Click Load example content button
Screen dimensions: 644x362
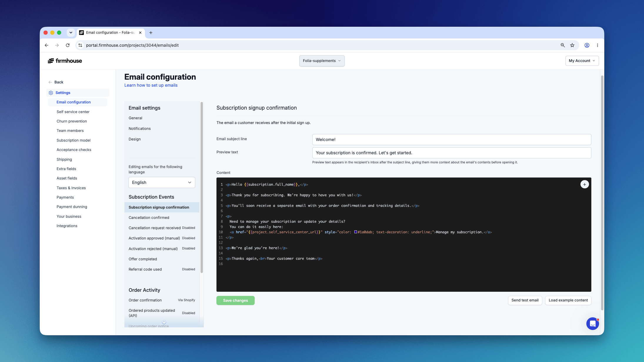pyautogui.click(x=568, y=300)
